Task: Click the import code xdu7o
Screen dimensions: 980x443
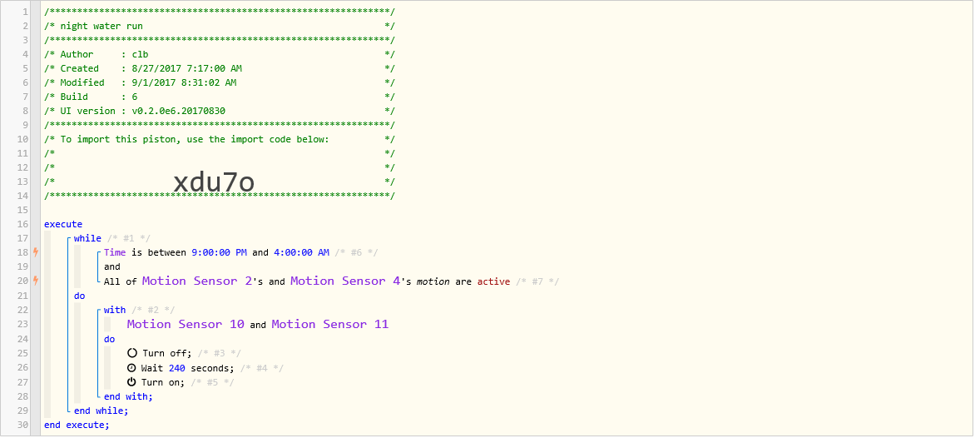Action: click(214, 182)
